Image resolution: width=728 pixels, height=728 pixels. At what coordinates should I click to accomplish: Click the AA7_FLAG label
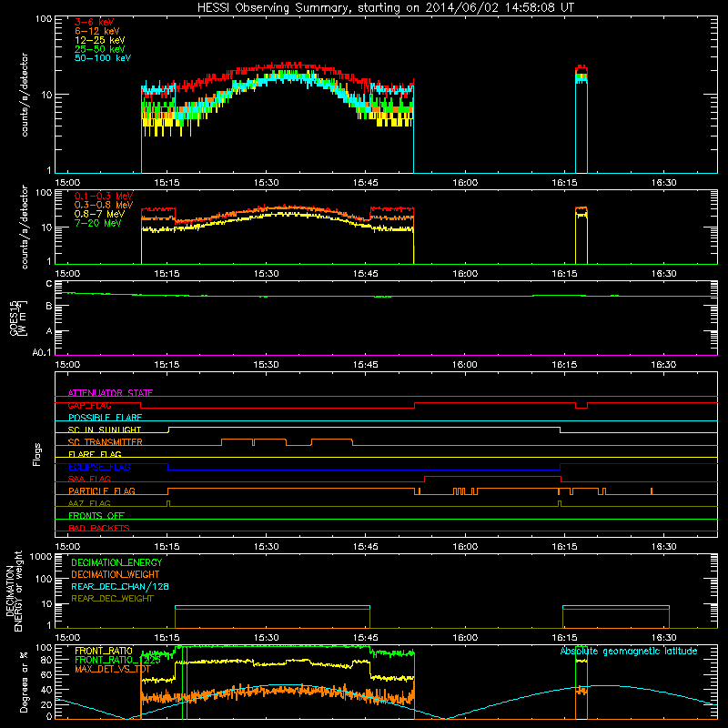click(x=89, y=503)
